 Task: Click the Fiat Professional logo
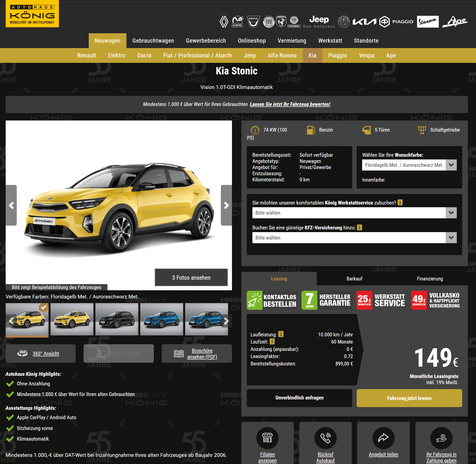[x=294, y=22]
